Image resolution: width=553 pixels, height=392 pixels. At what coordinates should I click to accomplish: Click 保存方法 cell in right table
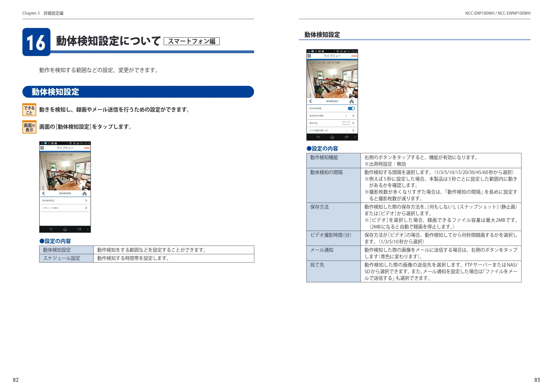(333, 217)
